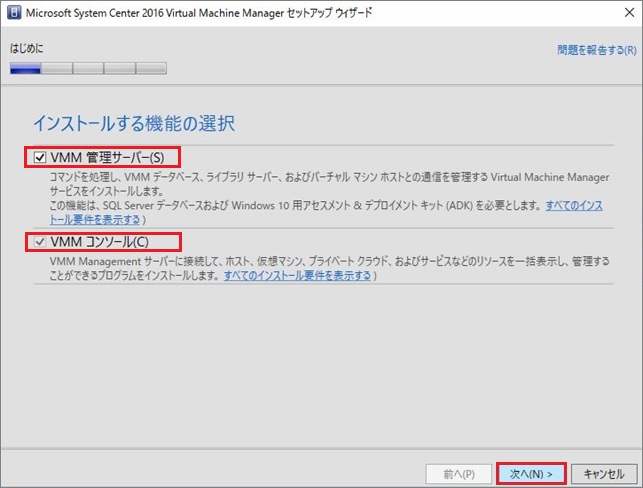Toggle the VMM 管理サーバー(S) checkbox
The image size is (643, 488).
40,157
